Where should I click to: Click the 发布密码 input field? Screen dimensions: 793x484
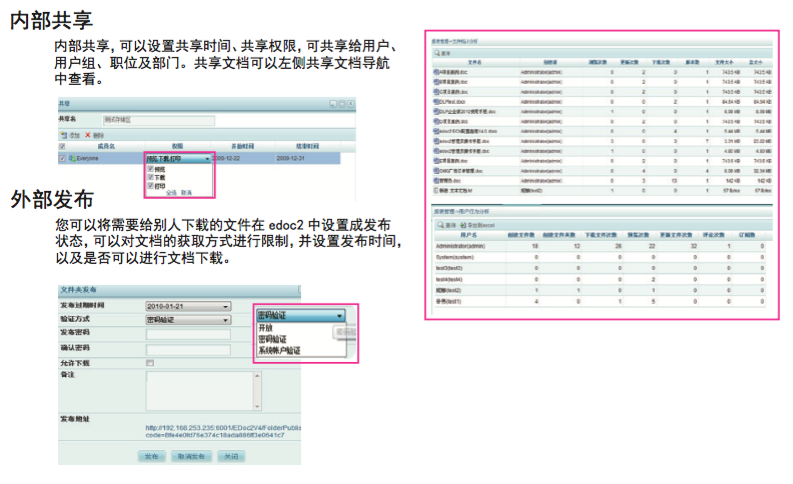[x=188, y=333]
